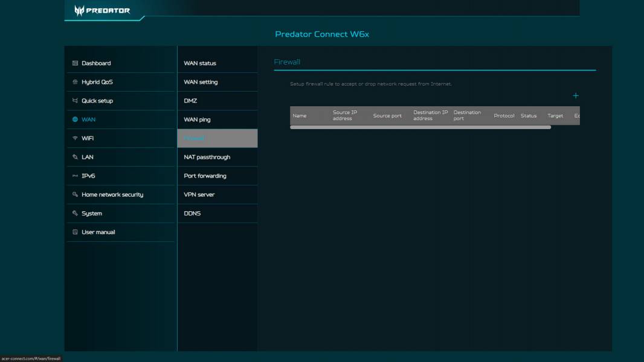Select the WiFi signal icon

(x=74, y=138)
